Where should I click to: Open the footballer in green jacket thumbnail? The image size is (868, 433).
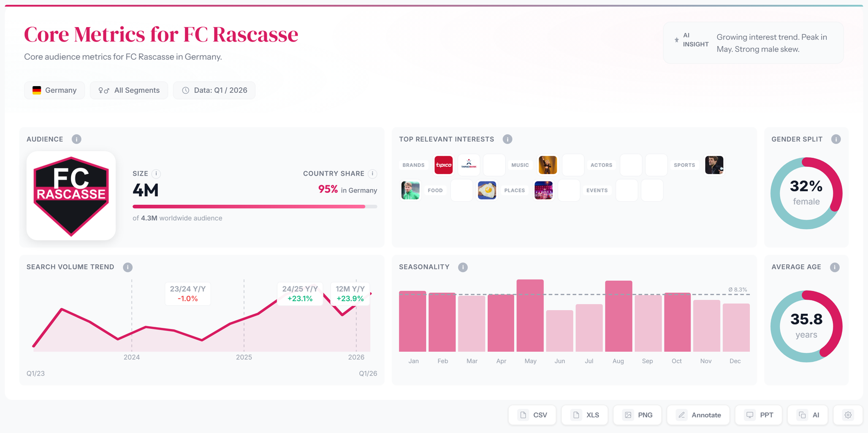pos(410,191)
